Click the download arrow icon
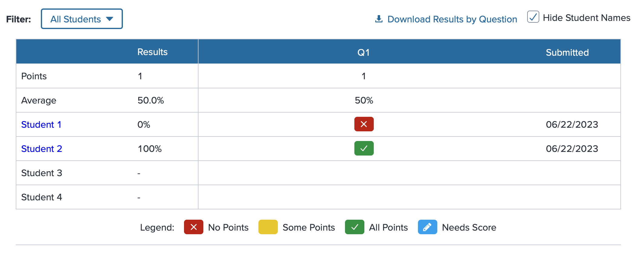The width and height of the screenshot is (644, 256). tap(379, 19)
